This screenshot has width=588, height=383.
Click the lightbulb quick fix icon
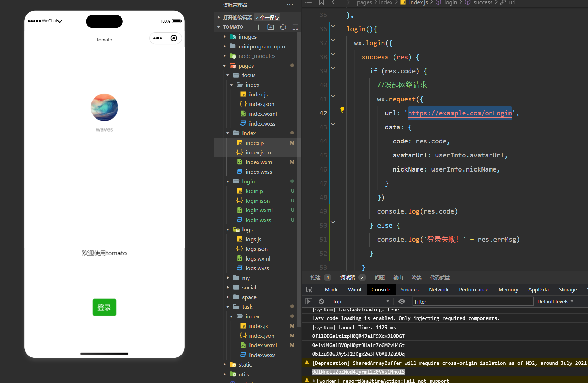point(342,109)
